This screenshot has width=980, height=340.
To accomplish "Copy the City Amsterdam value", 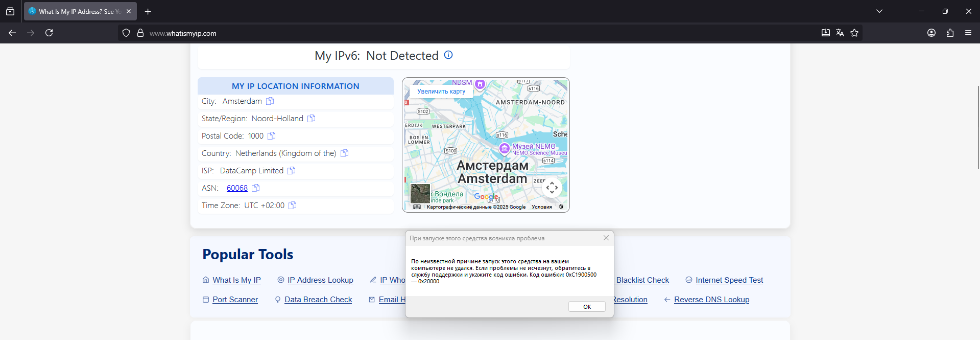I will [x=270, y=101].
